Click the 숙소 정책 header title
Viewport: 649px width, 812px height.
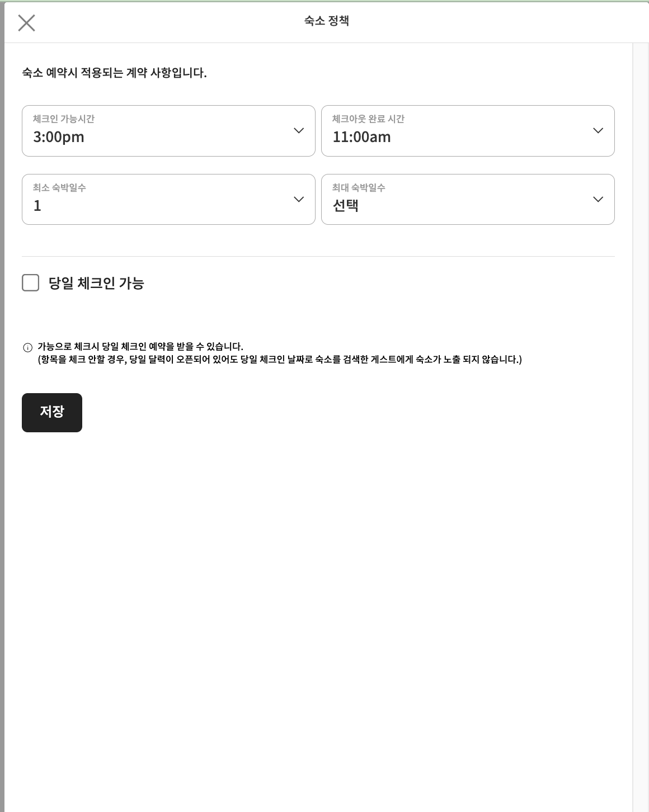click(x=327, y=21)
